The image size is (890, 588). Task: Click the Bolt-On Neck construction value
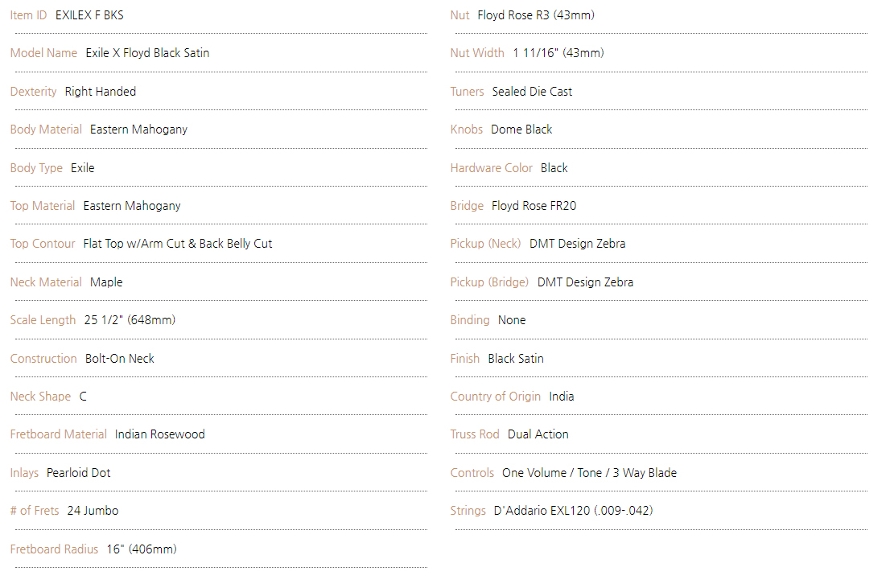[120, 359]
